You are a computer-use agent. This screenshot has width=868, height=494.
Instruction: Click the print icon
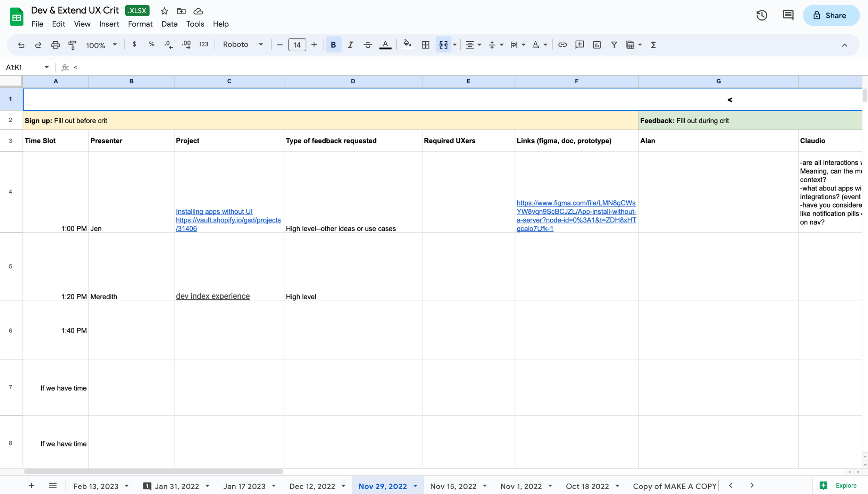point(55,45)
